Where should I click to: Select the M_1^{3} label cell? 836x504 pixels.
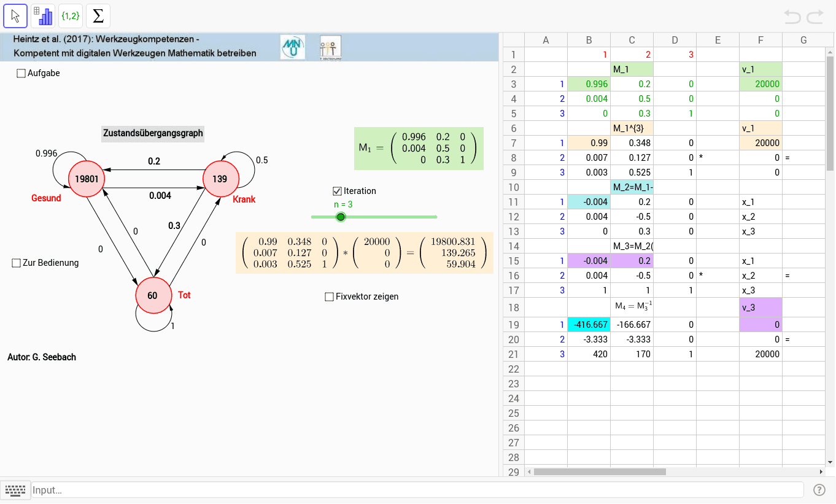pyautogui.click(x=632, y=128)
